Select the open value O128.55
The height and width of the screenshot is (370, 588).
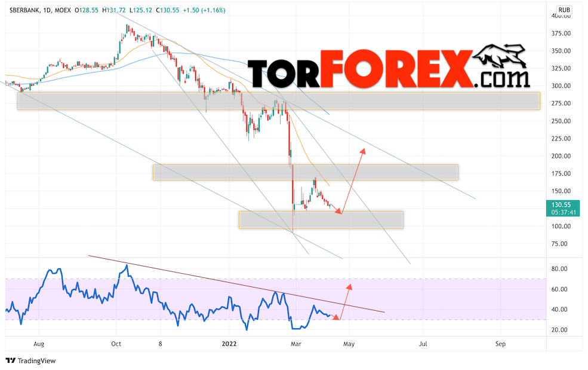(x=86, y=11)
